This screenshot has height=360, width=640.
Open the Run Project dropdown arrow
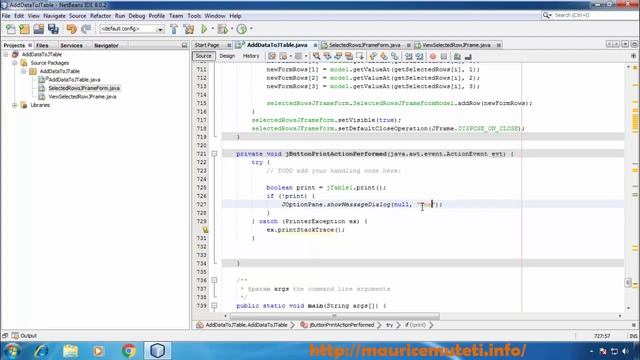click(x=212, y=29)
